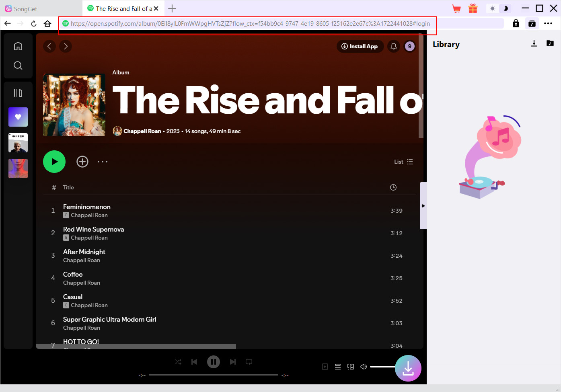Click the round download button
561x392 pixels.
pos(408,368)
